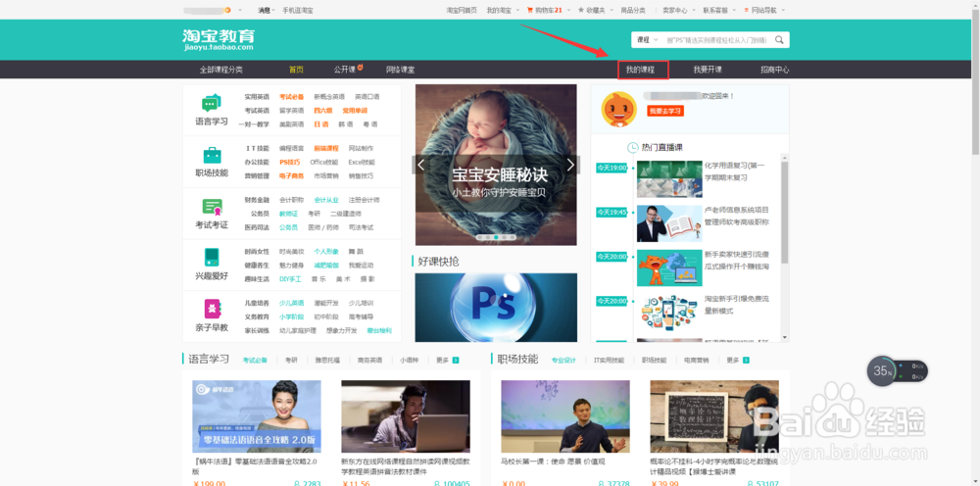980x486 pixels.
Task: Open the Ps bubble course thumbnail
Action: [x=496, y=308]
